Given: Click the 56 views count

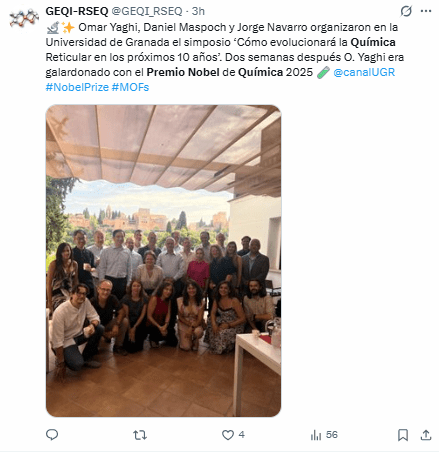Looking at the screenshot, I should tap(332, 435).
